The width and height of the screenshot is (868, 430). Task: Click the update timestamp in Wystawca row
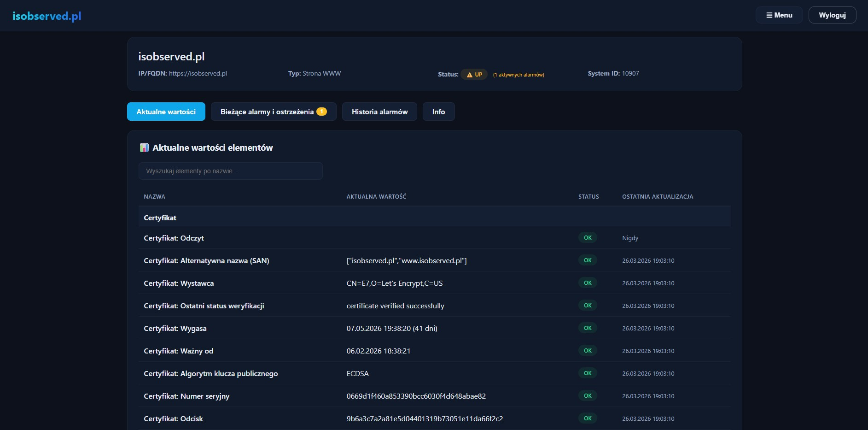point(648,283)
